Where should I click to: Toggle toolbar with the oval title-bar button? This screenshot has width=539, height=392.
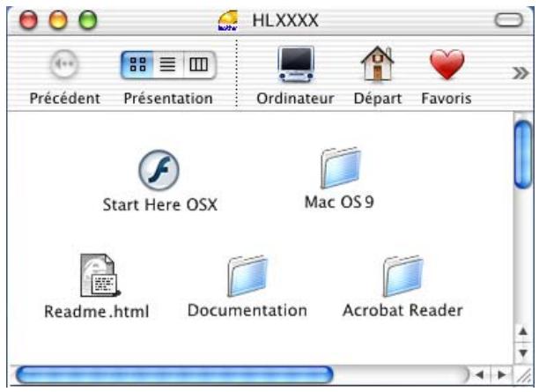[508, 20]
